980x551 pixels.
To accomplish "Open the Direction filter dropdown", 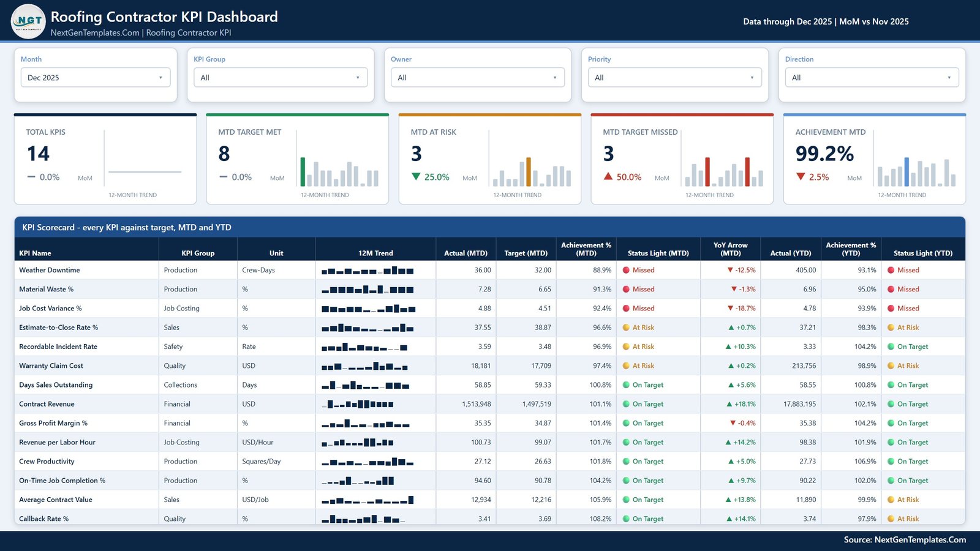I will coord(872,78).
